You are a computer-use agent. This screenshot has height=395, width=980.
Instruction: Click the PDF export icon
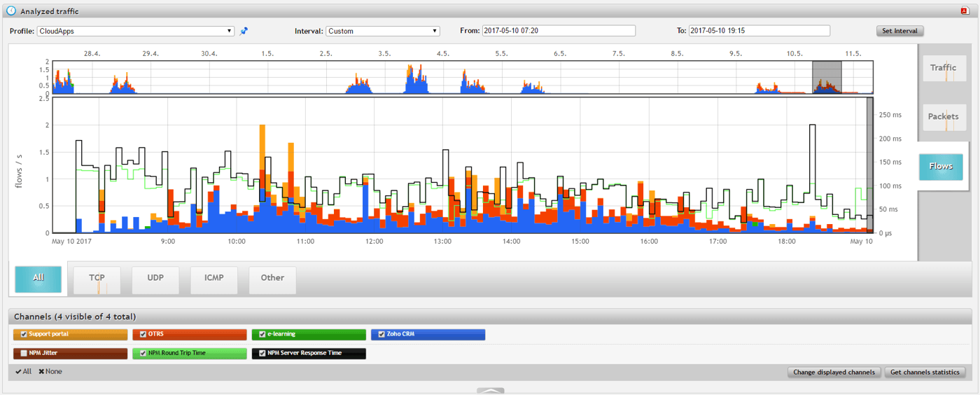pyautogui.click(x=965, y=11)
